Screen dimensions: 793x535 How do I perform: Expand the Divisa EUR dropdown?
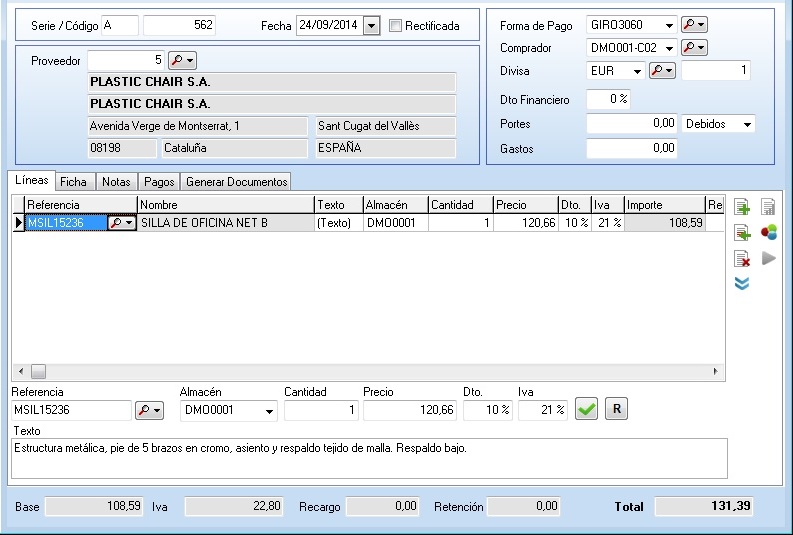click(x=636, y=71)
